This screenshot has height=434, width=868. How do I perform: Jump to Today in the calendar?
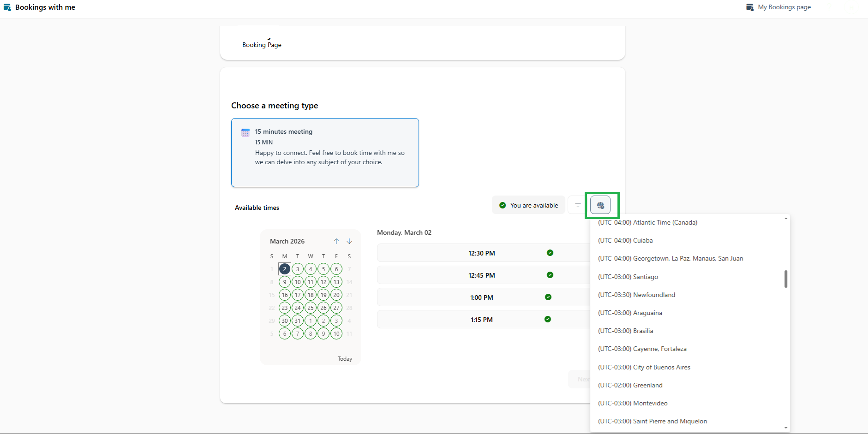coord(345,359)
